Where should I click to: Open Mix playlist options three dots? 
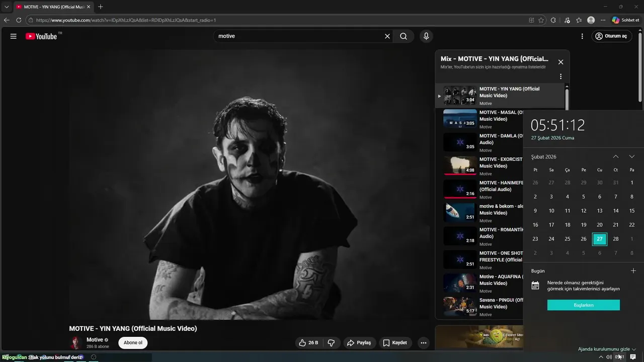coord(560,77)
